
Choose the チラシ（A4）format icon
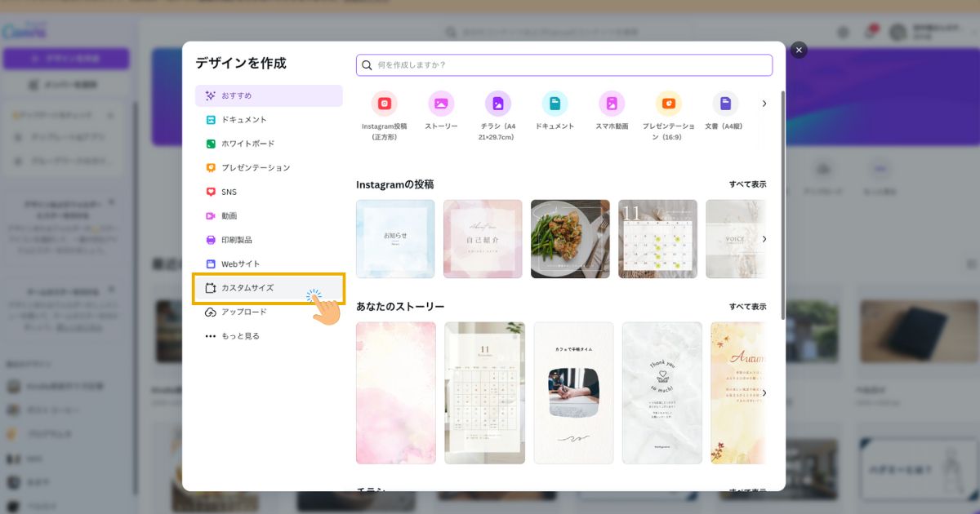497,104
